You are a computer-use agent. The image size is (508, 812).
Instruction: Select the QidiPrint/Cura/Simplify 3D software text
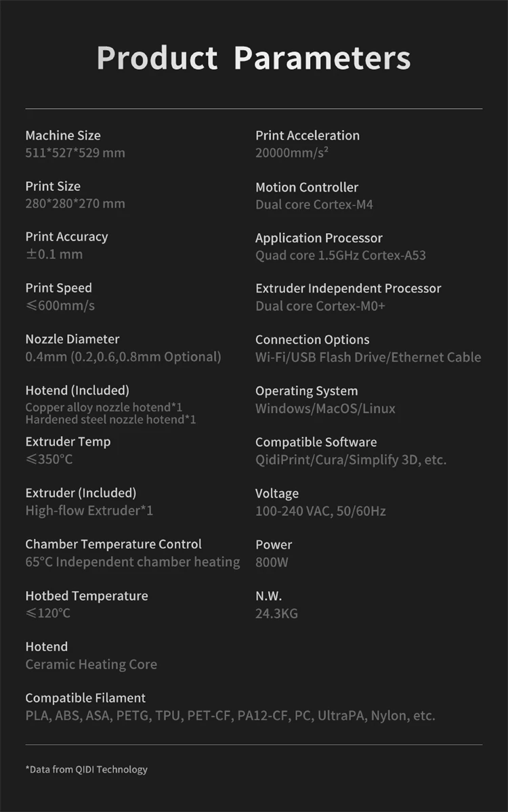tap(351, 460)
